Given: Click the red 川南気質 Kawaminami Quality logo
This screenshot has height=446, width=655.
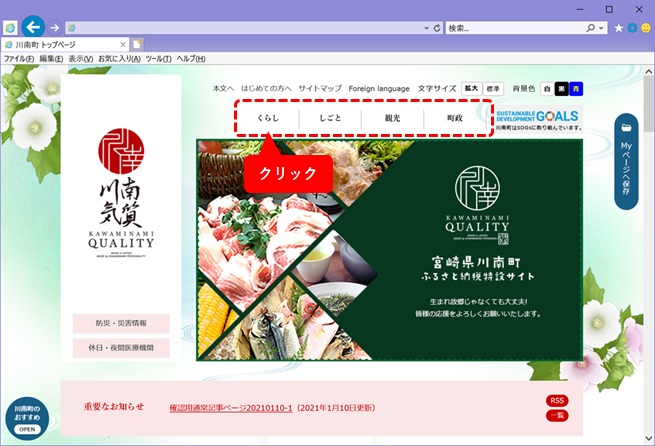Looking at the screenshot, I should point(121,193).
